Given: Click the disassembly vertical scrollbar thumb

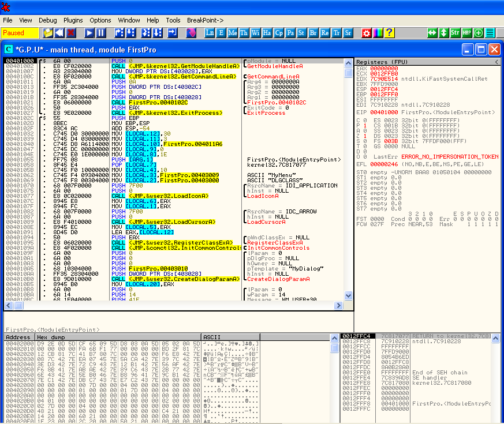Looking at the screenshot, I should click(x=348, y=73).
